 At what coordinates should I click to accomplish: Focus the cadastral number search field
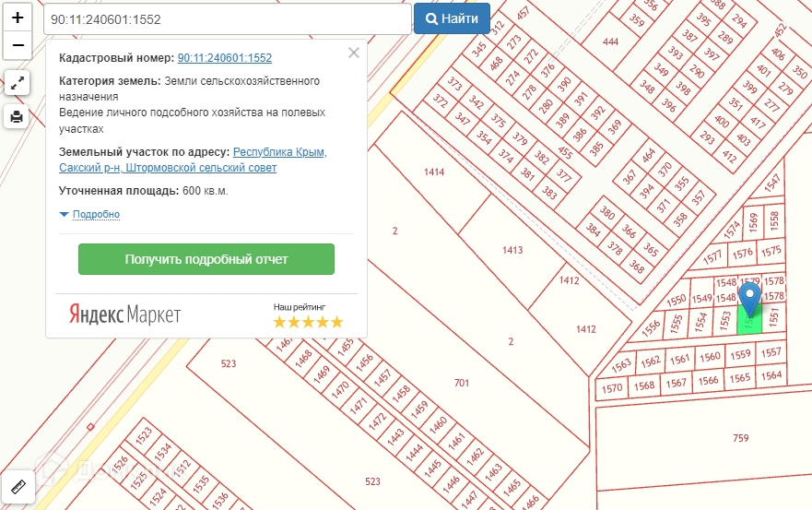[227, 18]
